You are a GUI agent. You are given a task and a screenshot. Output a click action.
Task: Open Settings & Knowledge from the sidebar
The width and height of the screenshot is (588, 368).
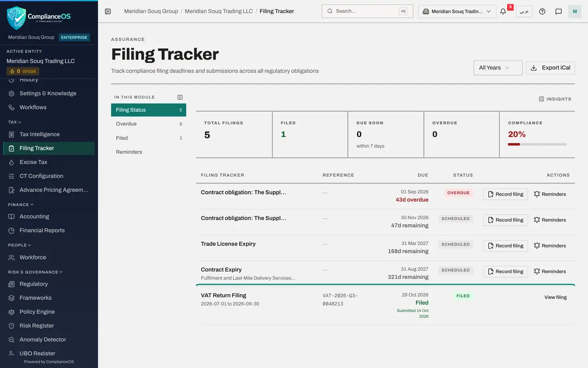click(x=49, y=93)
